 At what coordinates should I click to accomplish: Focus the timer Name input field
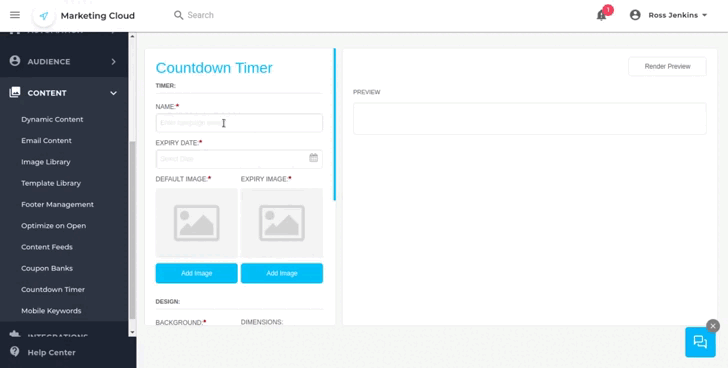239,123
